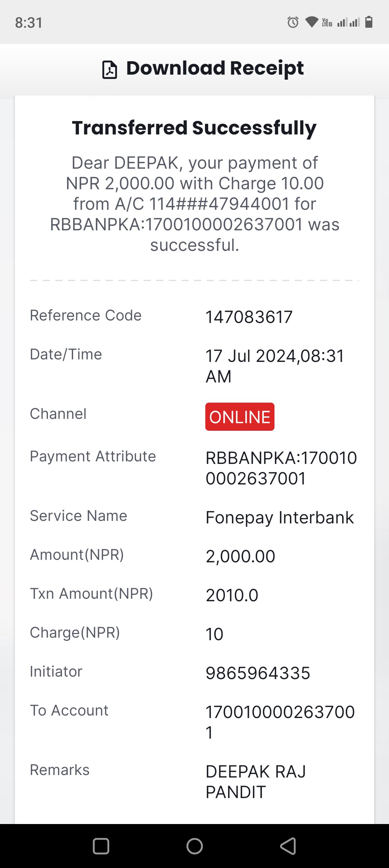Tap the PDF receipt download icon
389x868 pixels.
pyautogui.click(x=109, y=69)
